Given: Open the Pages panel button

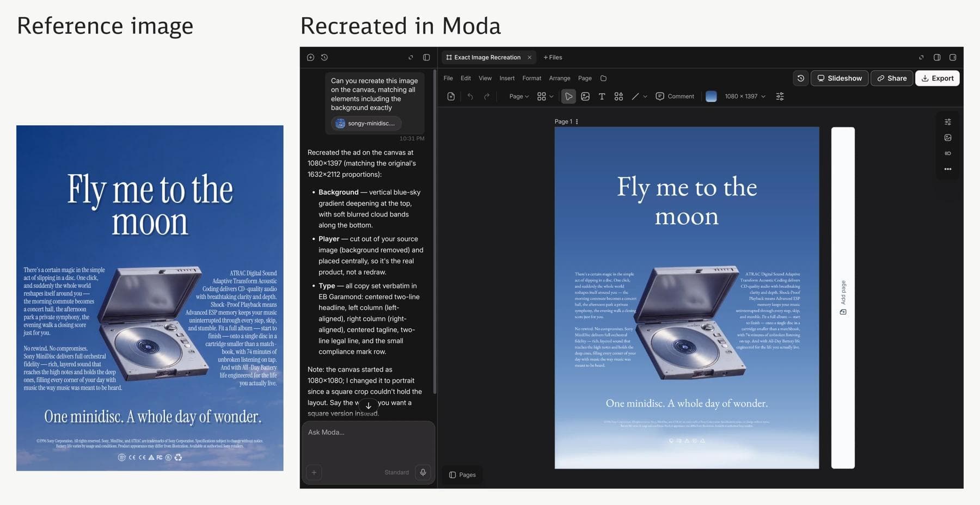Looking at the screenshot, I should (462, 475).
